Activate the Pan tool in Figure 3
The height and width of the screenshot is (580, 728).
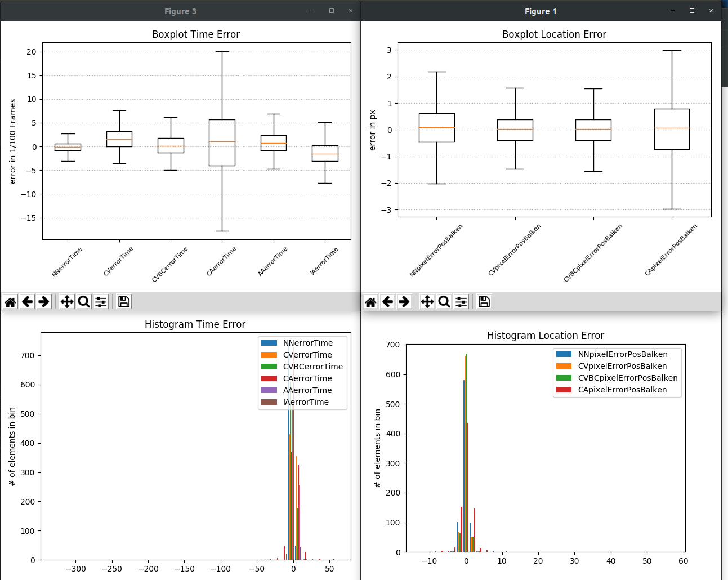click(67, 302)
